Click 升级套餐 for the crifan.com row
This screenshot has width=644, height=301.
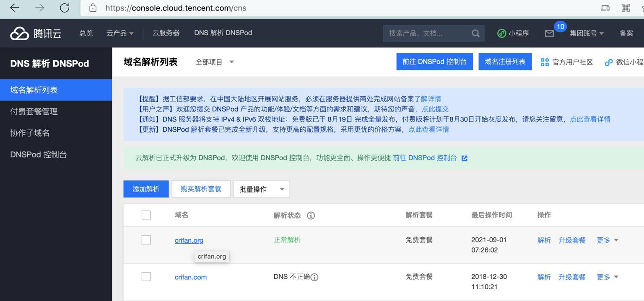click(x=572, y=277)
